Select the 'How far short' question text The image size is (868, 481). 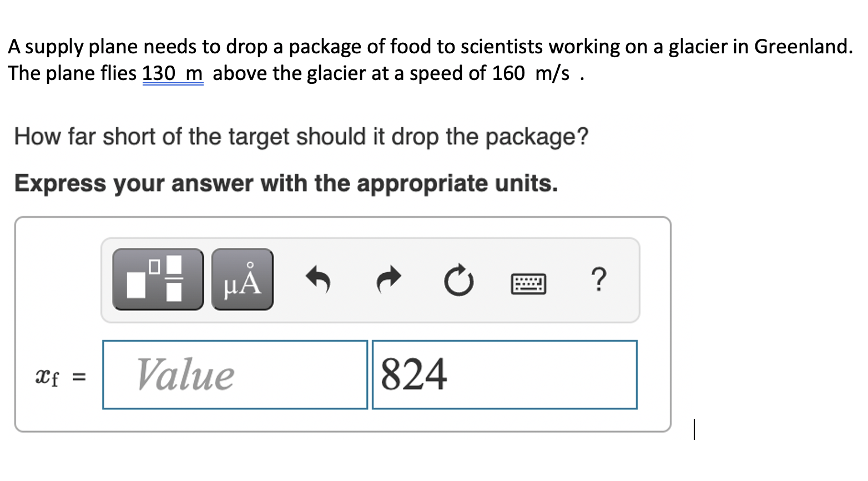[x=301, y=136]
